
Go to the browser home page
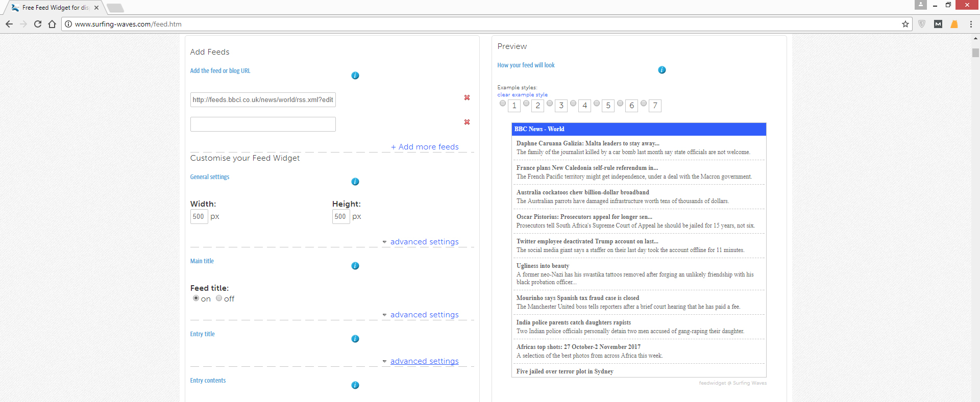tap(52, 24)
